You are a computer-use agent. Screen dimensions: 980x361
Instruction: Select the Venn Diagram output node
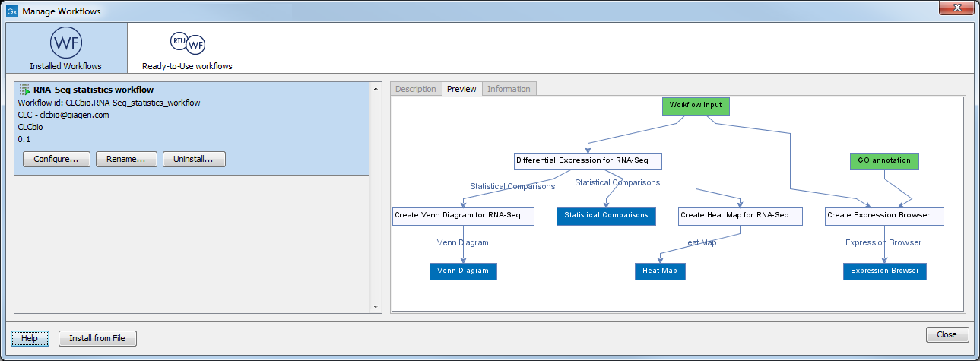tap(463, 271)
